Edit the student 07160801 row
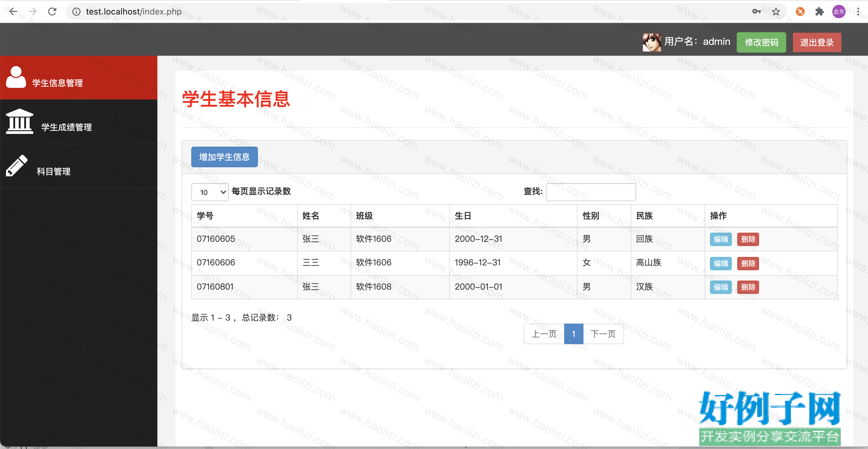 (x=721, y=287)
